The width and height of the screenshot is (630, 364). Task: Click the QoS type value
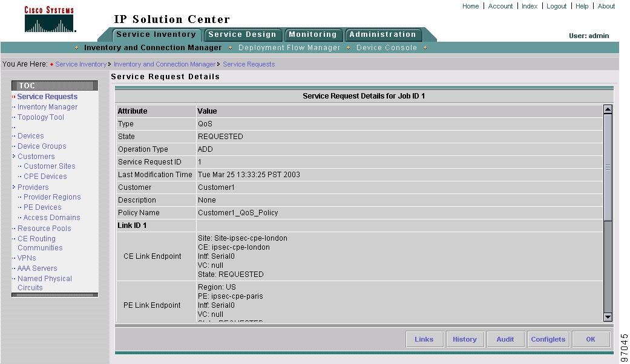pos(205,124)
